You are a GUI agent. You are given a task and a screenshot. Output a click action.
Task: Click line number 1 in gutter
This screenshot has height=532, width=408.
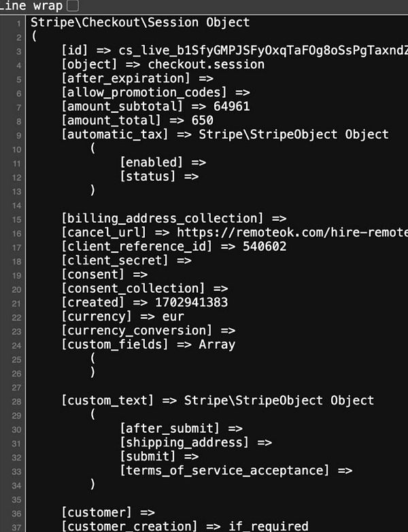pos(18,24)
